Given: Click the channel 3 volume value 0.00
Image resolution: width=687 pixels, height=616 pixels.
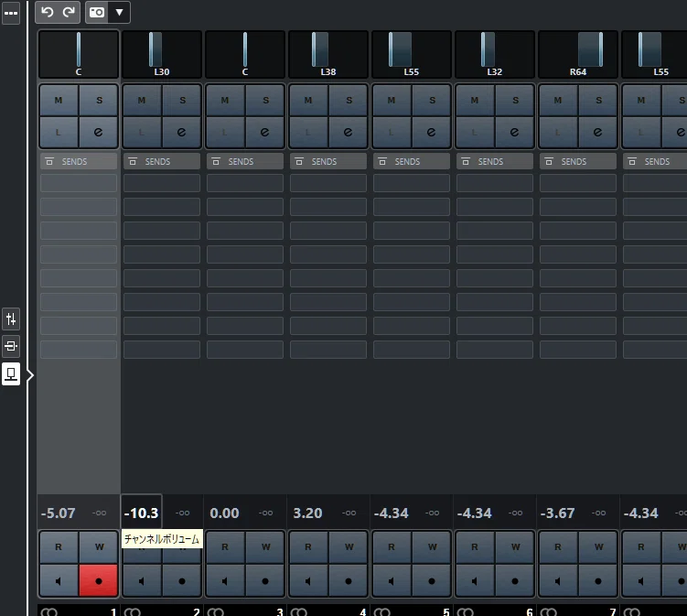Looking at the screenshot, I should (x=224, y=513).
